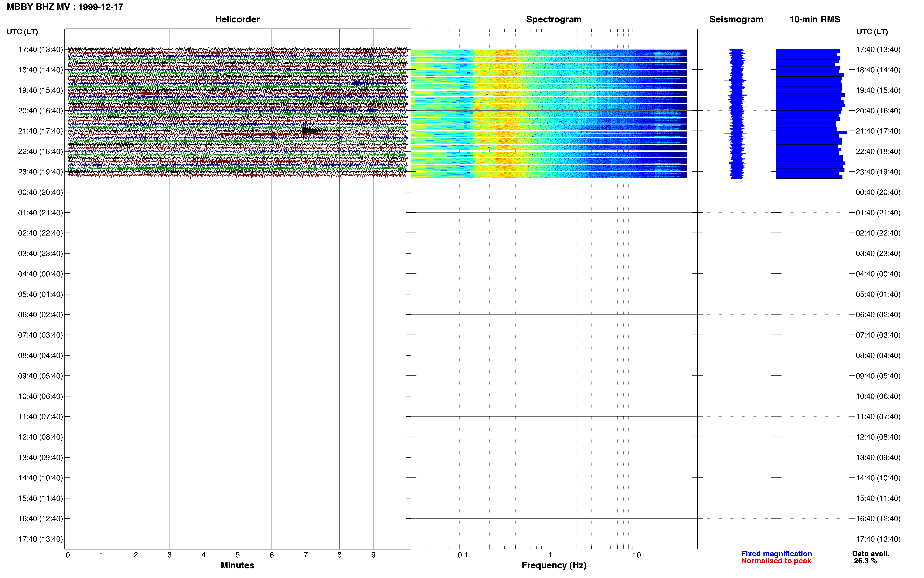The width and height of the screenshot is (924, 578).
Task: Click 21:40 (17:40) label right of RMS panel
Action: (x=878, y=131)
